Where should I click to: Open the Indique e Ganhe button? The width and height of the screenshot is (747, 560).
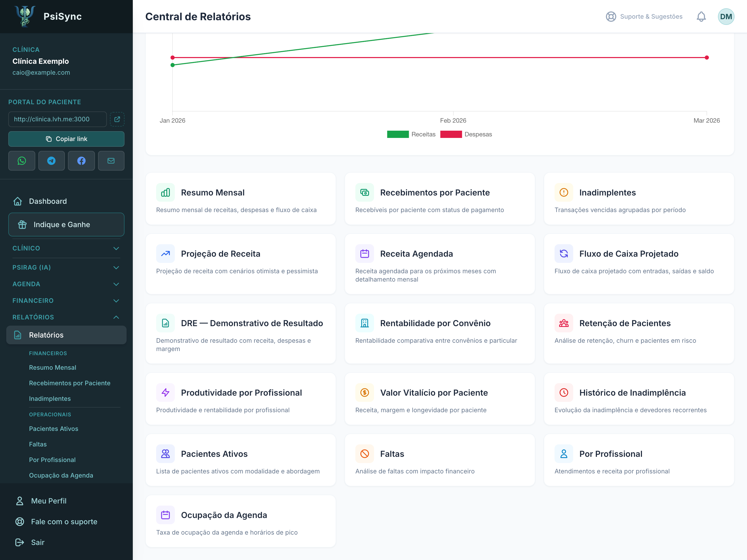pos(66,225)
